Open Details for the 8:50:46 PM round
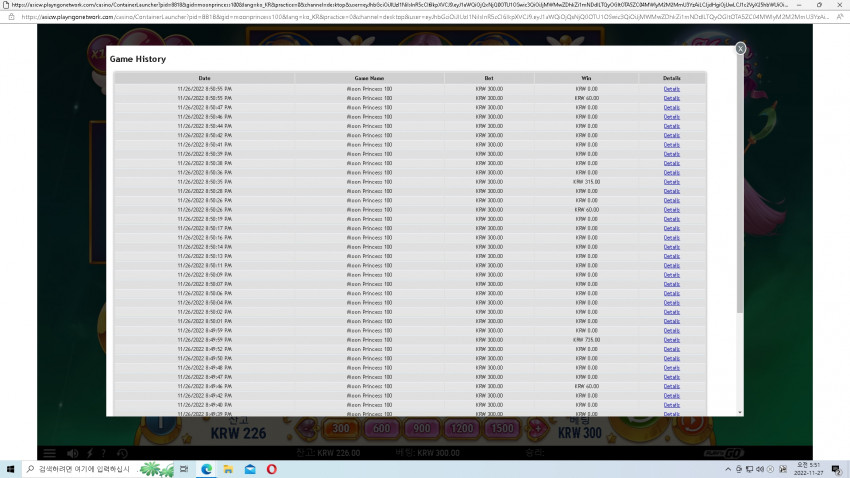 671,117
